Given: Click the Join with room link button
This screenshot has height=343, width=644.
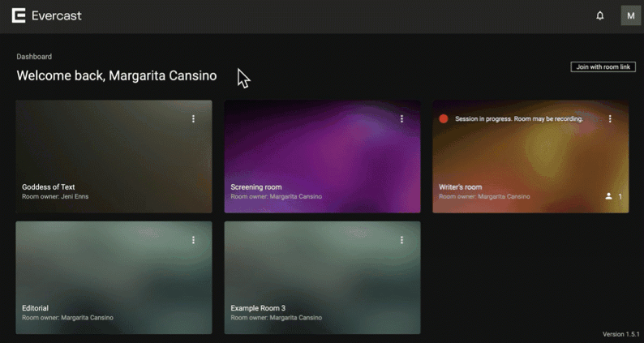Looking at the screenshot, I should [603, 66].
